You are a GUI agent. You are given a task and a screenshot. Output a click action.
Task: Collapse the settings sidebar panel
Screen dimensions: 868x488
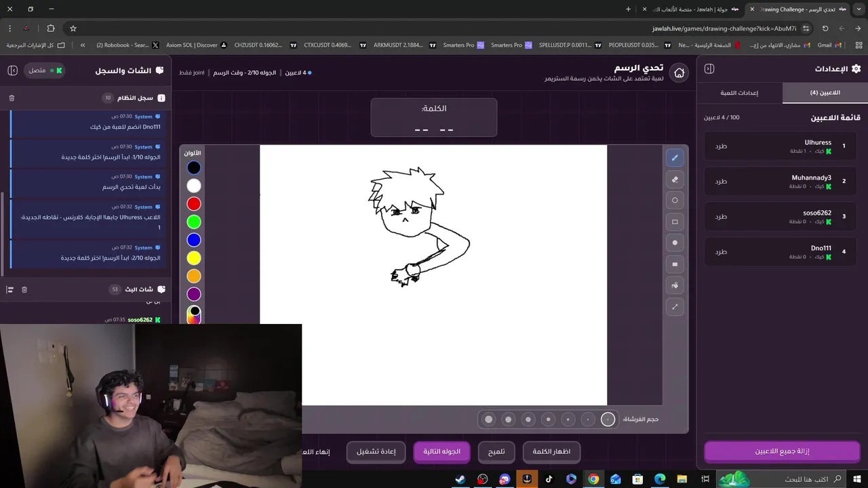(x=709, y=68)
